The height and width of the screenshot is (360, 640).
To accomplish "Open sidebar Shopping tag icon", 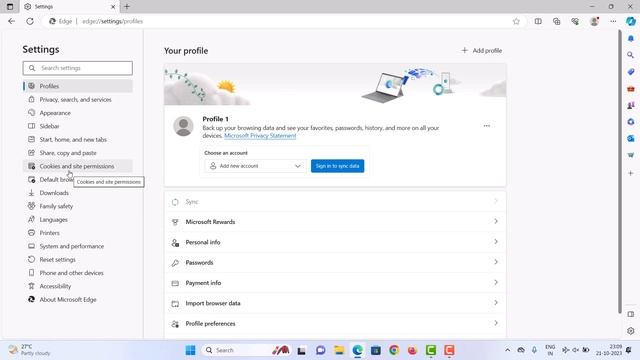I will coord(631,71).
